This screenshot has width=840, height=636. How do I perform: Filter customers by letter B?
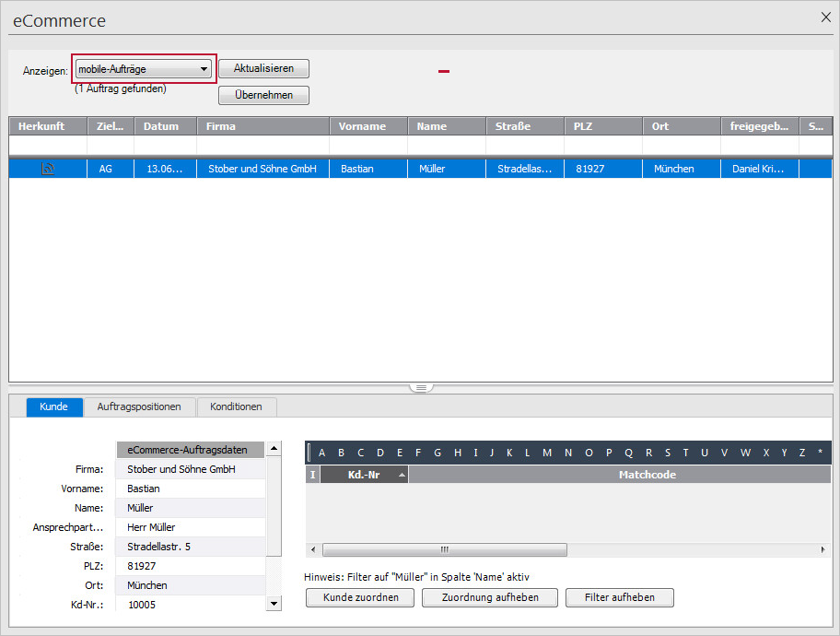pyautogui.click(x=341, y=453)
